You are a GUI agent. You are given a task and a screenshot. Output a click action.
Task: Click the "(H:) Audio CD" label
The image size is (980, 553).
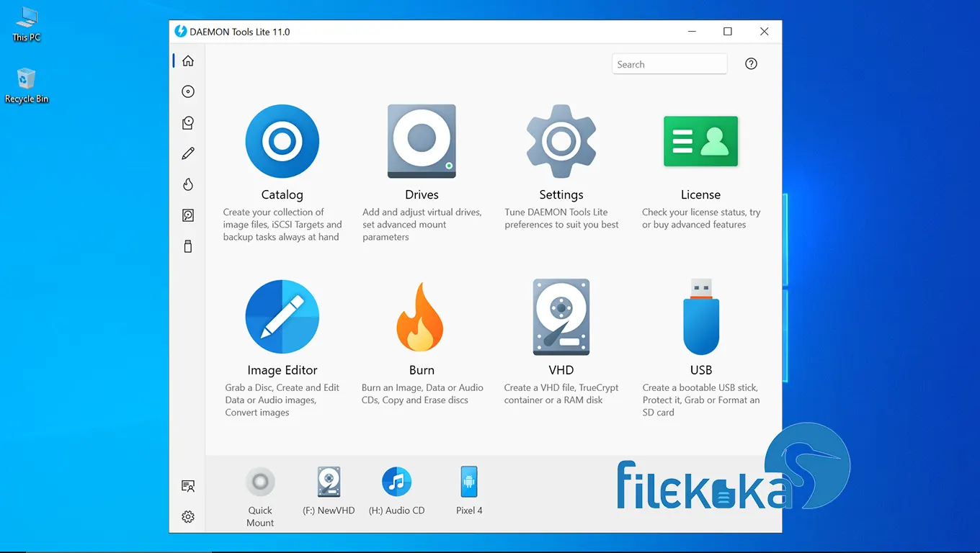point(396,511)
